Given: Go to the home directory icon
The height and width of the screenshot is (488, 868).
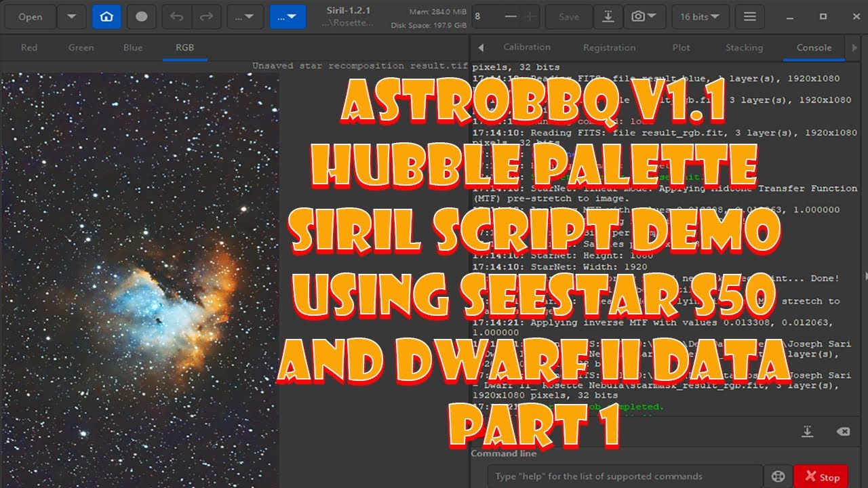Looking at the screenshot, I should coord(106,17).
